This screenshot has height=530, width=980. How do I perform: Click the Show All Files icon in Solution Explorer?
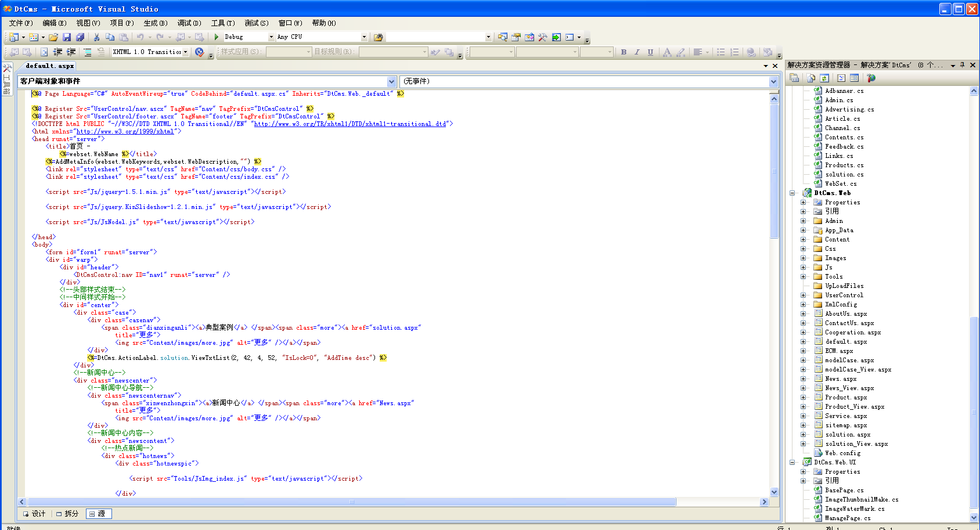click(811, 78)
